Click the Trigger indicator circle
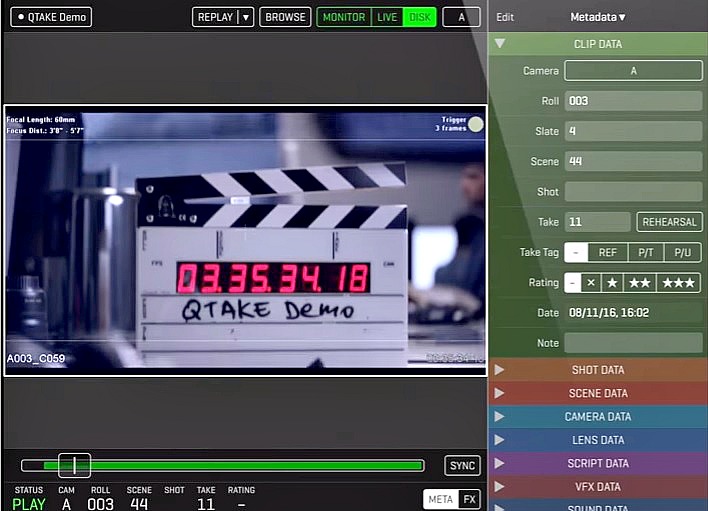Image resolution: width=708 pixels, height=511 pixels. (x=475, y=124)
